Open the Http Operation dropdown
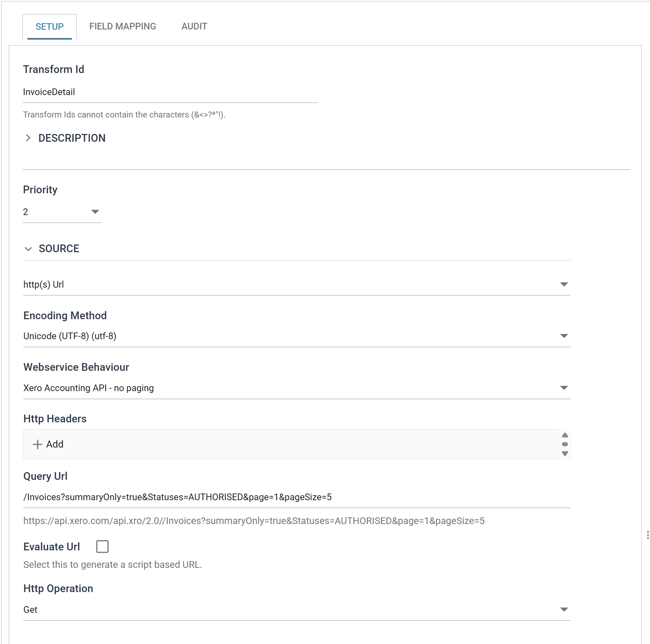This screenshot has width=650, height=644. pos(297,610)
